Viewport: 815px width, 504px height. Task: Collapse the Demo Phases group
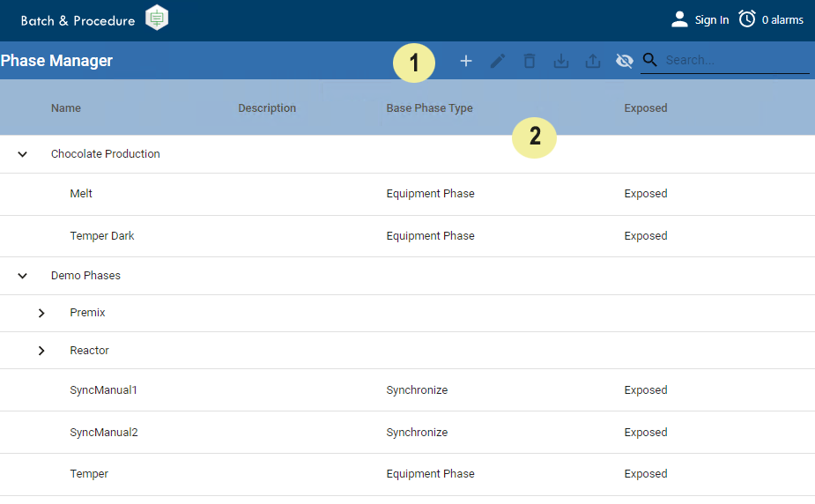coord(23,276)
